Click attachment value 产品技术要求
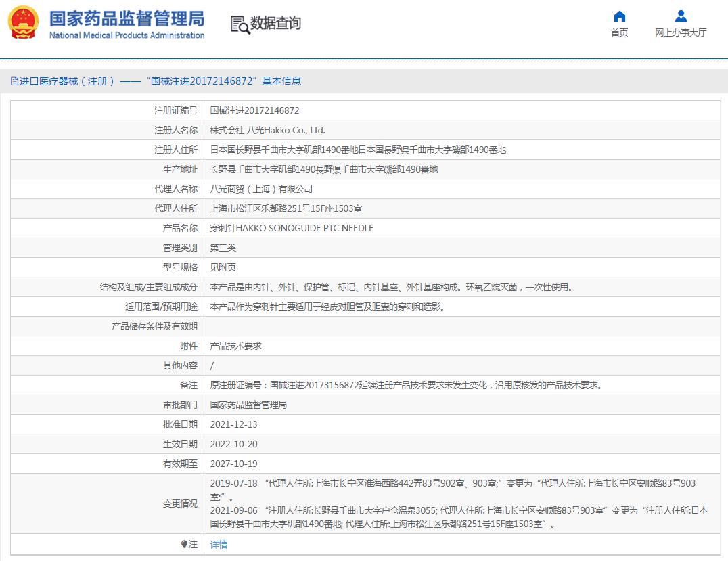728x561 pixels. 236,346
